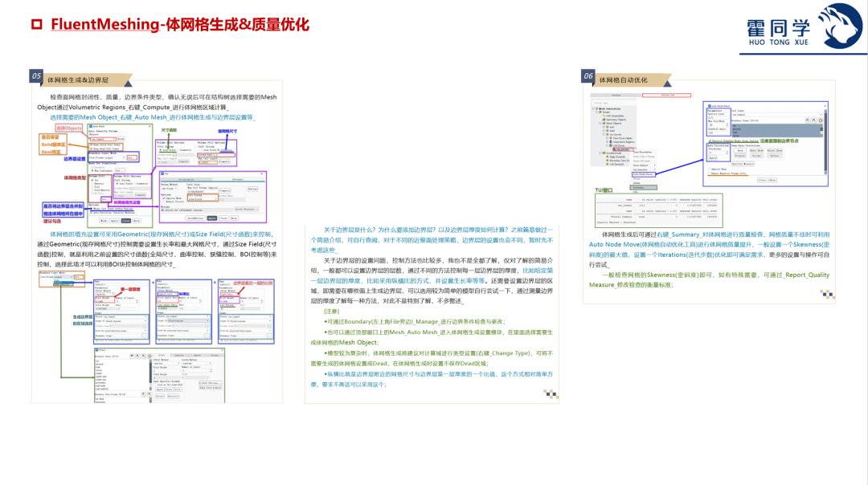Enable Improve Warp checkbox
The height and width of the screenshot is (485, 868).
pos(709,169)
